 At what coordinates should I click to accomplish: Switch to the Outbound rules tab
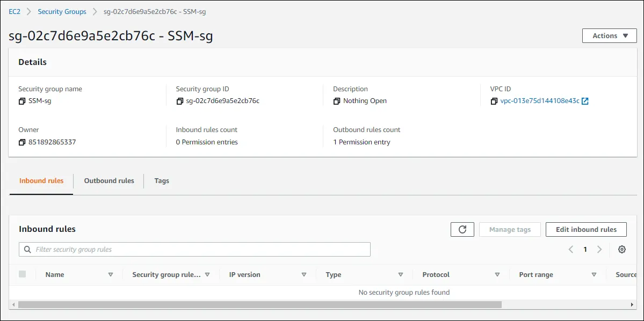(x=109, y=181)
